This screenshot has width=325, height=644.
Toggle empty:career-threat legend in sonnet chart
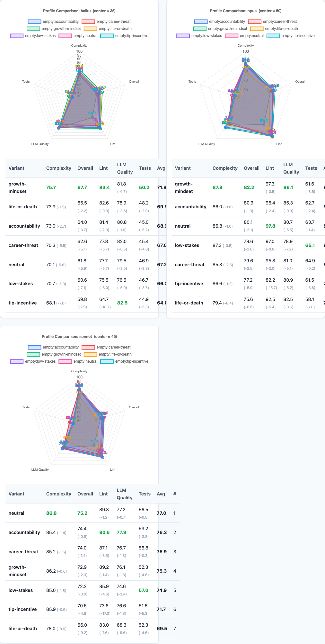click(x=106, y=347)
